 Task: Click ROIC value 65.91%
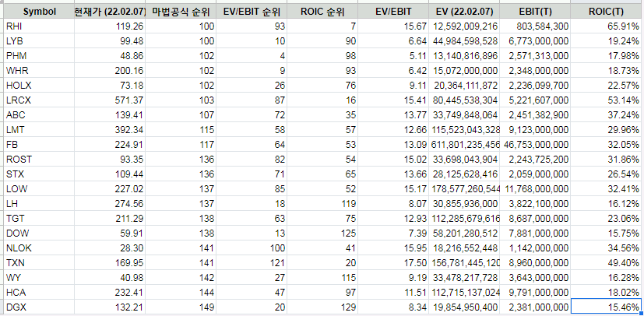tap(606, 26)
